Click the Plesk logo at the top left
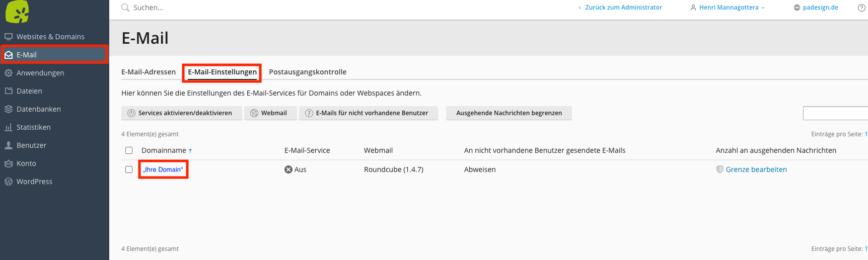The image size is (868, 260). click(x=17, y=11)
